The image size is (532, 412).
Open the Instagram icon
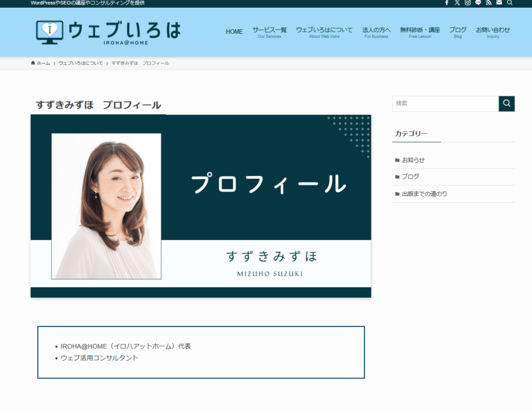pos(467,3)
